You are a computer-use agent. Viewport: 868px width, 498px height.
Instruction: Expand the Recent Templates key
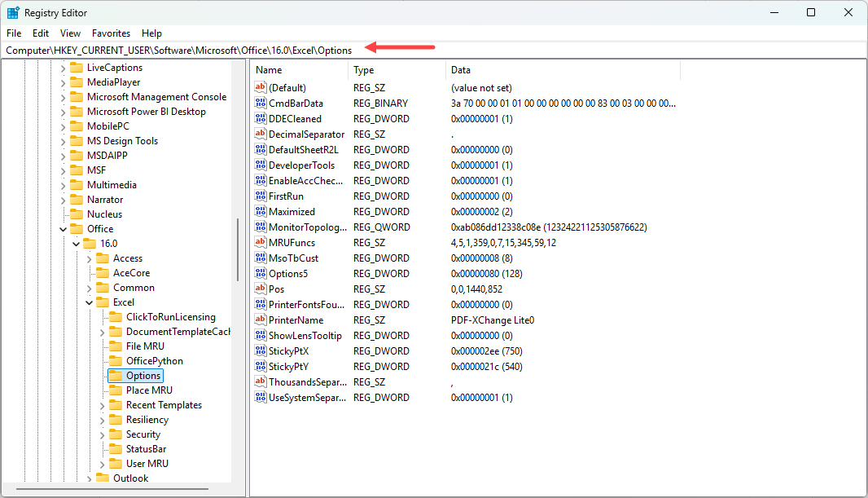click(102, 405)
